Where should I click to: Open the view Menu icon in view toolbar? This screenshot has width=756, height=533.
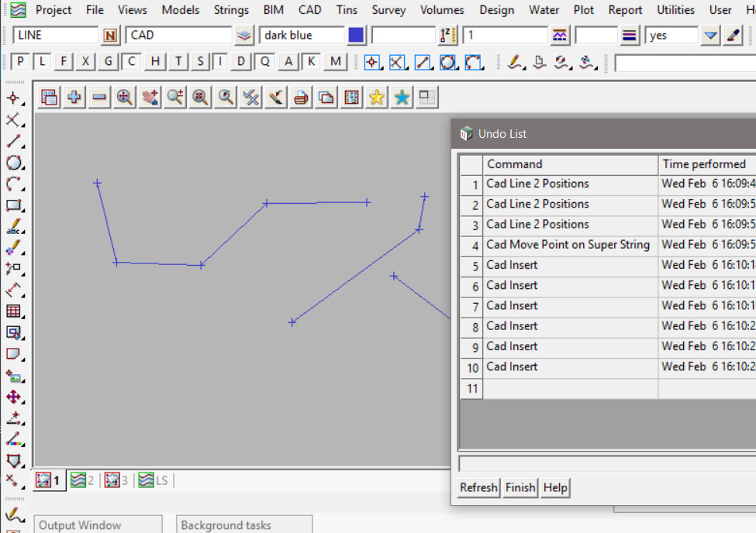(x=49, y=98)
